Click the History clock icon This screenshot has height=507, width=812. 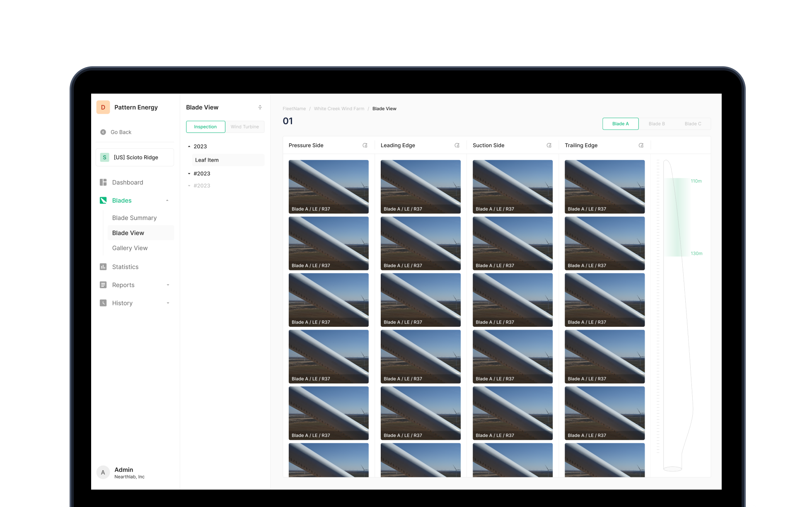tap(103, 303)
